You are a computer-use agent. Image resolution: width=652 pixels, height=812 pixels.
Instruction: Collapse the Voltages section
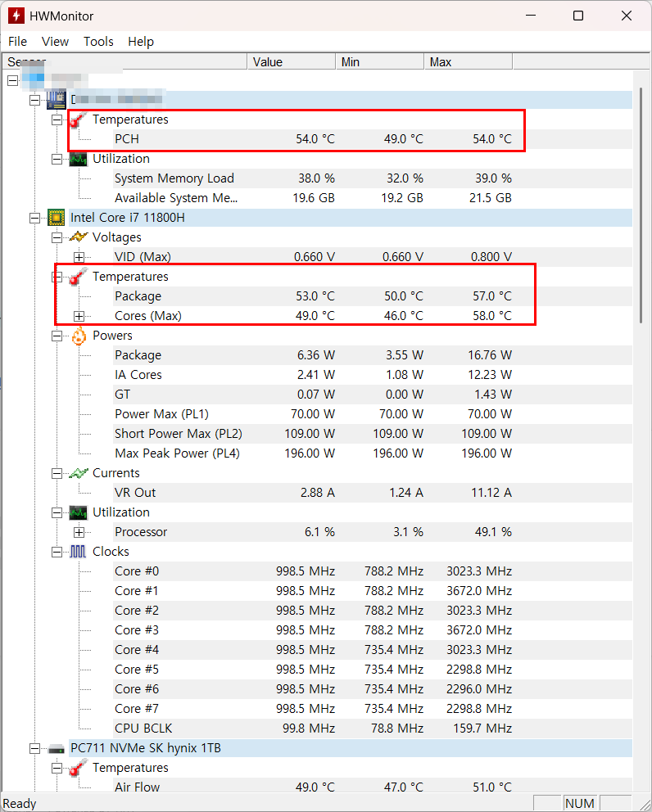pyautogui.click(x=57, y=237)
